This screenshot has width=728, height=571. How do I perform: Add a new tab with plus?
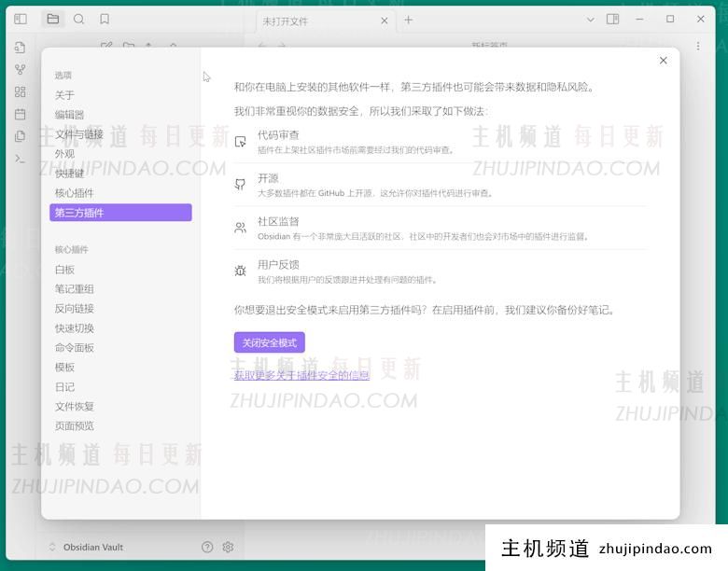[408, 20]
